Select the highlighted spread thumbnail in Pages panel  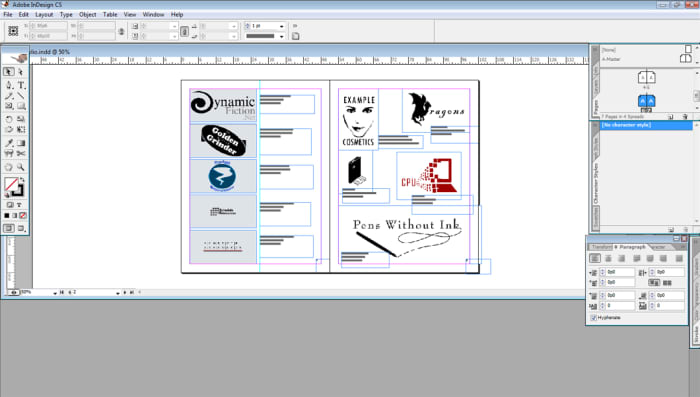[x=646, y=101]
